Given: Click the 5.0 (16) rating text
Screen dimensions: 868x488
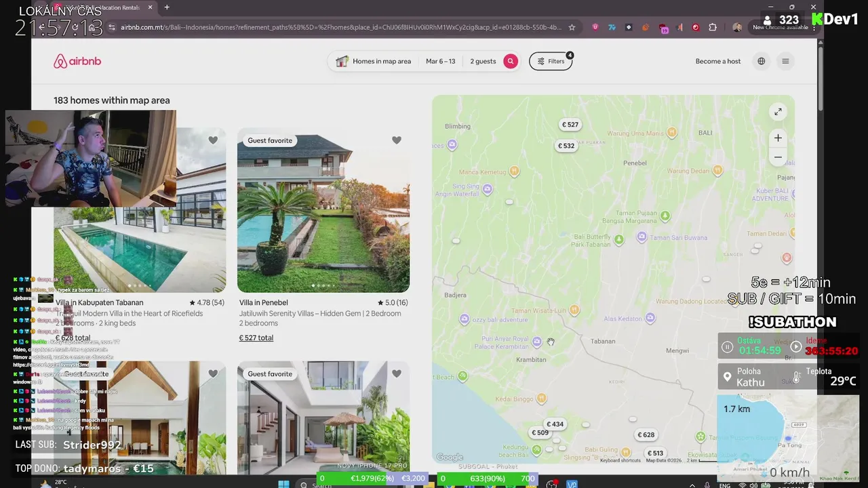Looking at the screenshot, I should pos(393,302).
